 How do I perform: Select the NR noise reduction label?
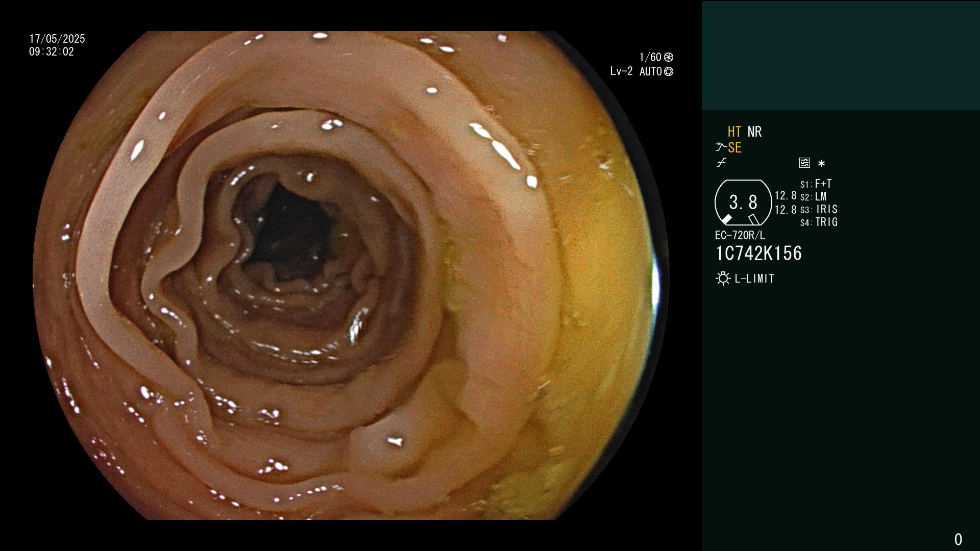point(754,132)
